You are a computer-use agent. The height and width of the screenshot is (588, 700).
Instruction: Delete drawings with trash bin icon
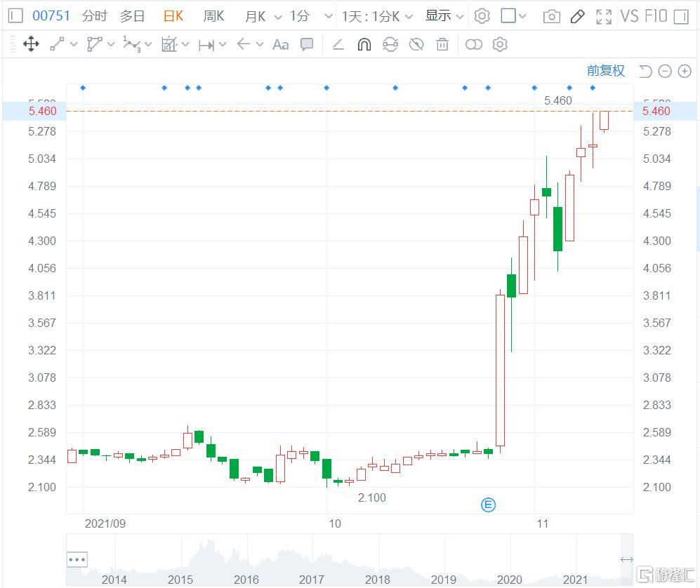442,45
